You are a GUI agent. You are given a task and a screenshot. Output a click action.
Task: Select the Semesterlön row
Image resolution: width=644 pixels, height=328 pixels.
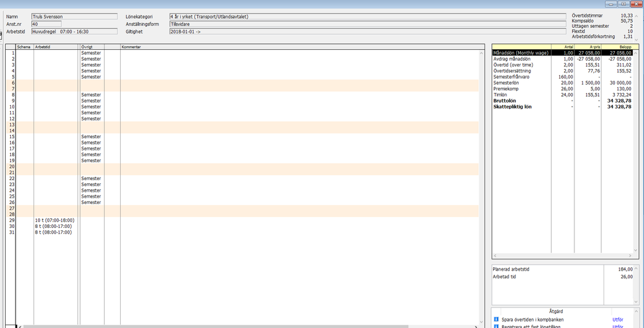[562, 83]
